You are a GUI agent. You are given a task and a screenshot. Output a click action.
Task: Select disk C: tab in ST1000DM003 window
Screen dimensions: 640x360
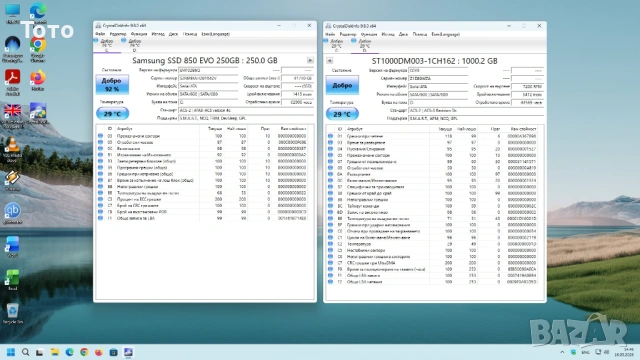click(336, 45)
